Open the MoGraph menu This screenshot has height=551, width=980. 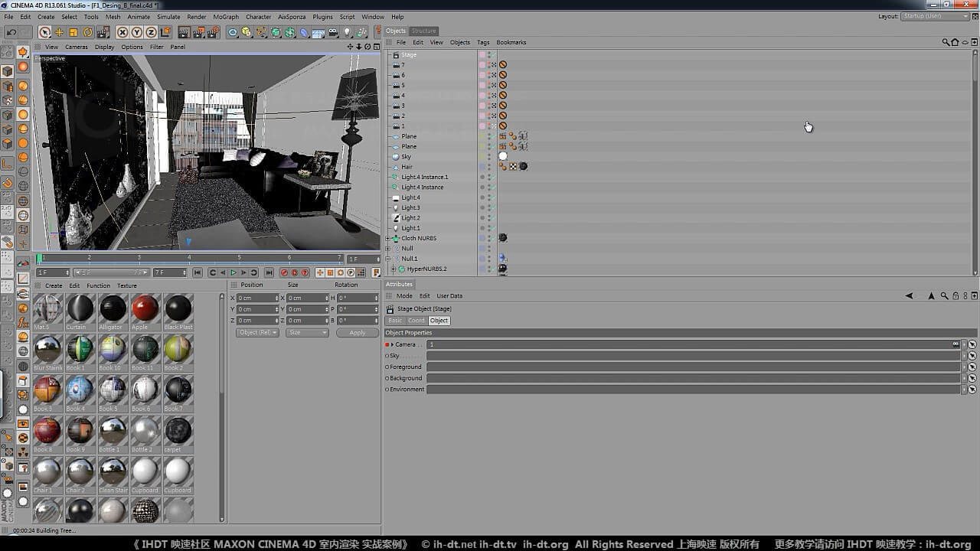coord(226,17)
